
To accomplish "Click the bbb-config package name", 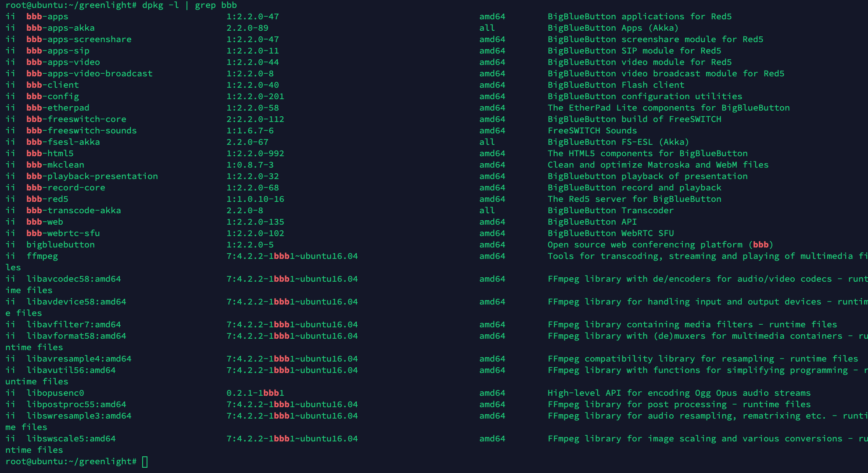I will [x=53, y=97].
